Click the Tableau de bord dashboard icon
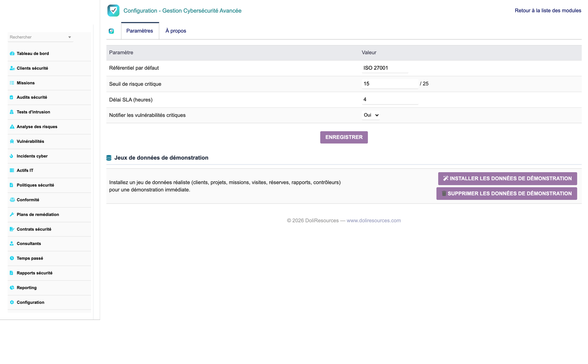 (x=12, y=53)
